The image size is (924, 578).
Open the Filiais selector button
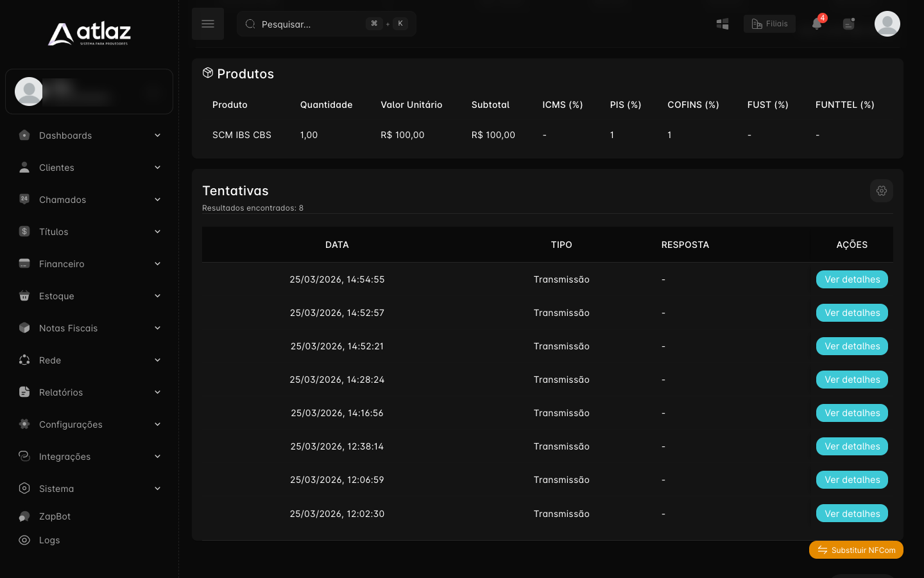[769, 24]
